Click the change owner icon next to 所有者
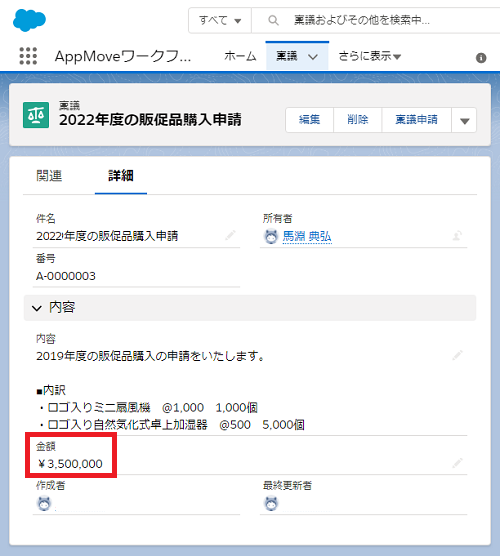The width and height of the screenshot is (500, 556). point(457,235)
